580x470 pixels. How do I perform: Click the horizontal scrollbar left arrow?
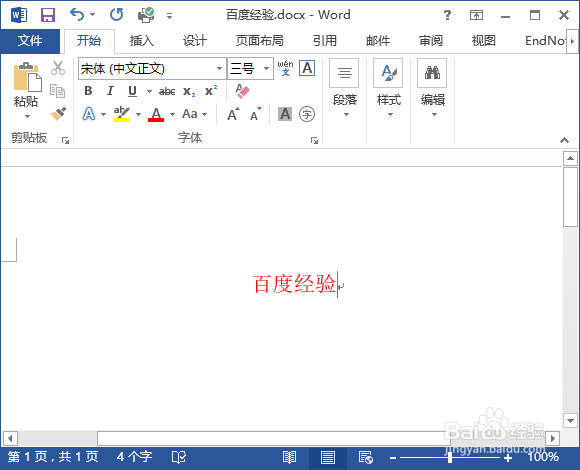point(10,439)
